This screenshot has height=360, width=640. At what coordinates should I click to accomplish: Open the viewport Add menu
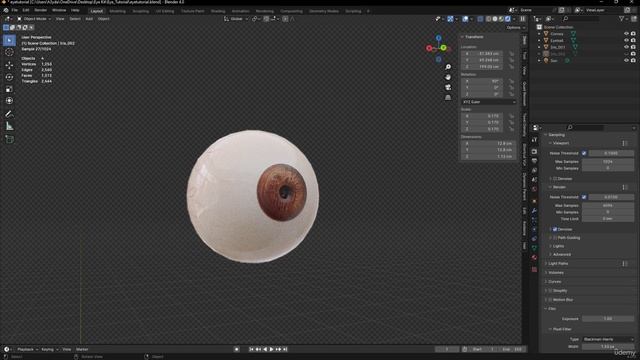(89, 19)
